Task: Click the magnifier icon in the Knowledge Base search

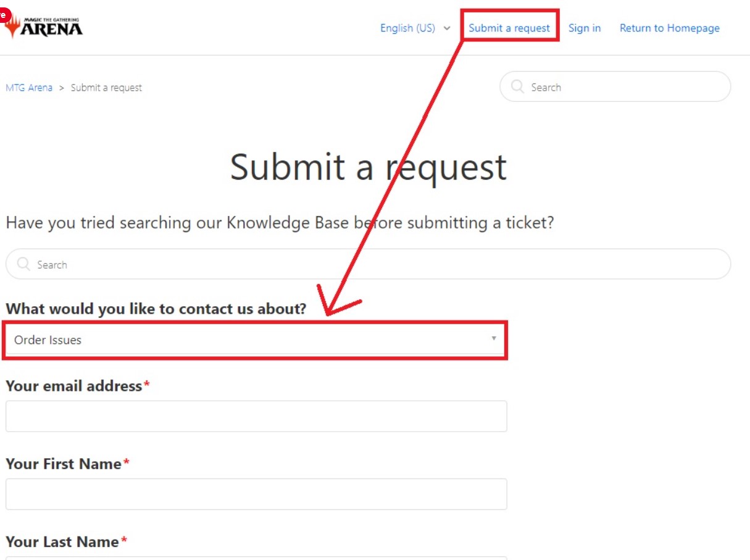Action: (23, 264)
